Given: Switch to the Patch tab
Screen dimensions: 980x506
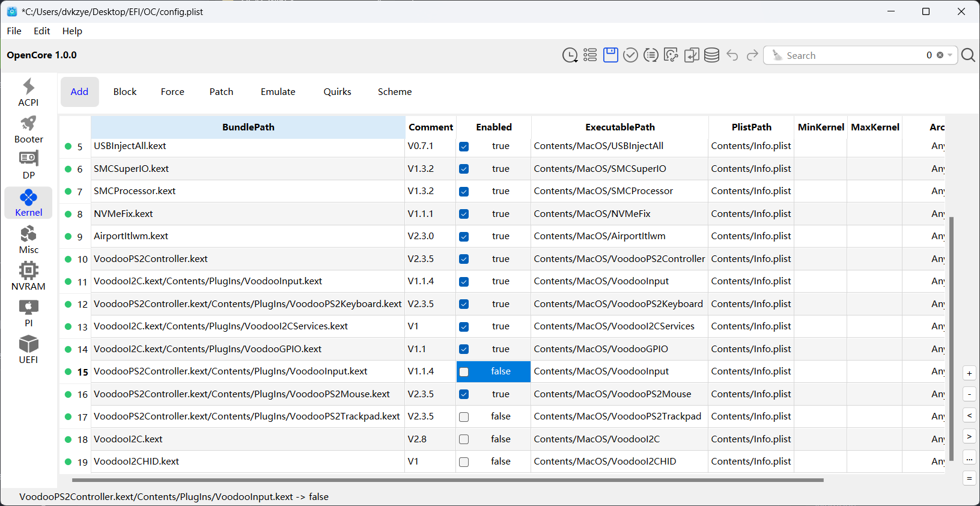Looking at the screenshot, I should 221,91.
